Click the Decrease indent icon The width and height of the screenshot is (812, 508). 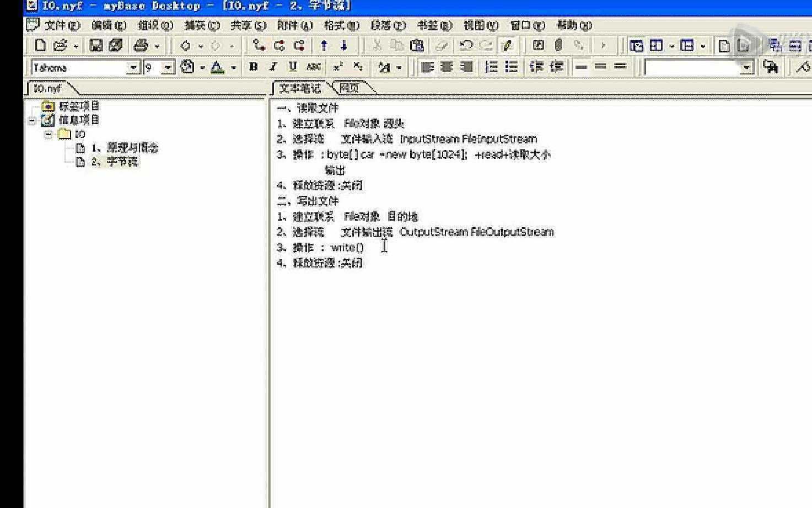point(536,67)
